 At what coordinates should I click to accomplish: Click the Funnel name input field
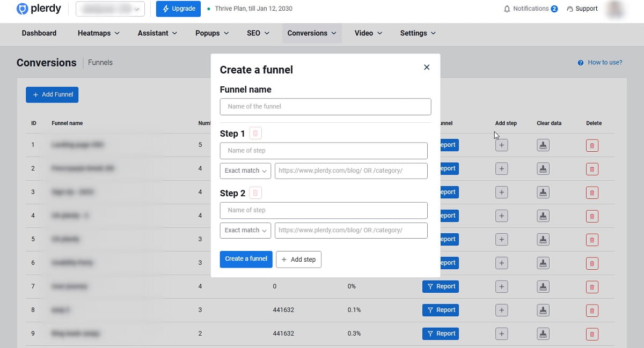pos(325,107)
